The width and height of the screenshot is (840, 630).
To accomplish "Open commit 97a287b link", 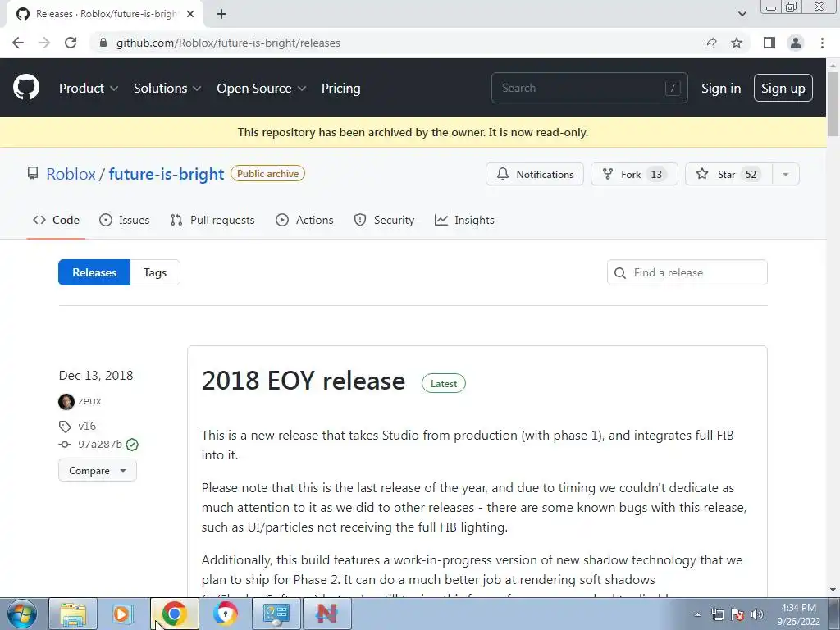I will point(99,444).
